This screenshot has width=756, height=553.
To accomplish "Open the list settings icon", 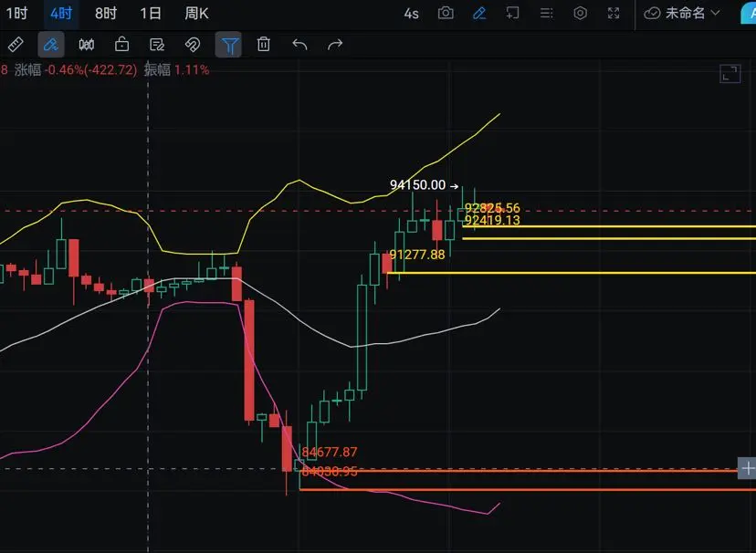I will 546,13.
